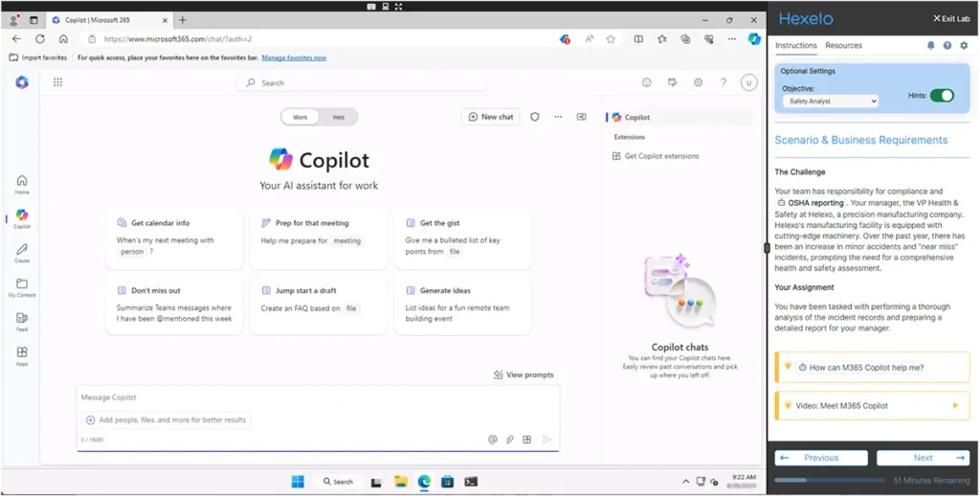Switch to the Resources tab

(843, 45)
